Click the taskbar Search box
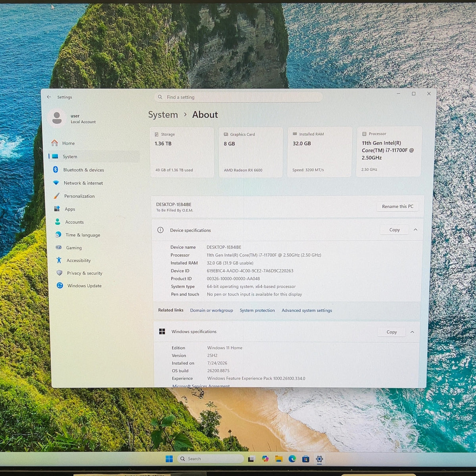 [211, 459]
